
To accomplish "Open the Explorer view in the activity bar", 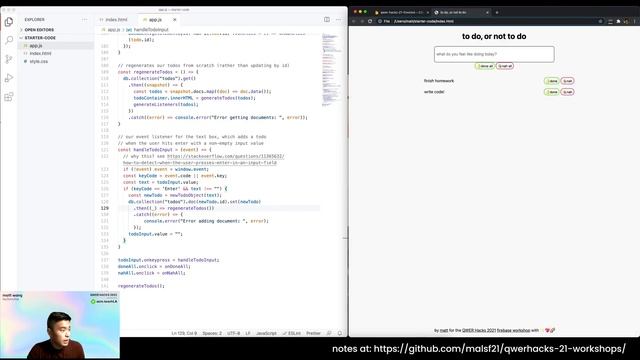I will point(9,22).
